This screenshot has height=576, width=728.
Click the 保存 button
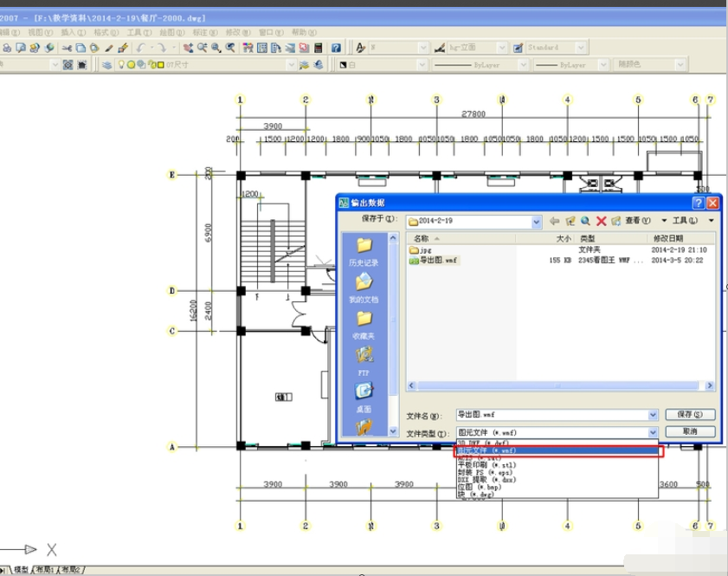(690, 414)
